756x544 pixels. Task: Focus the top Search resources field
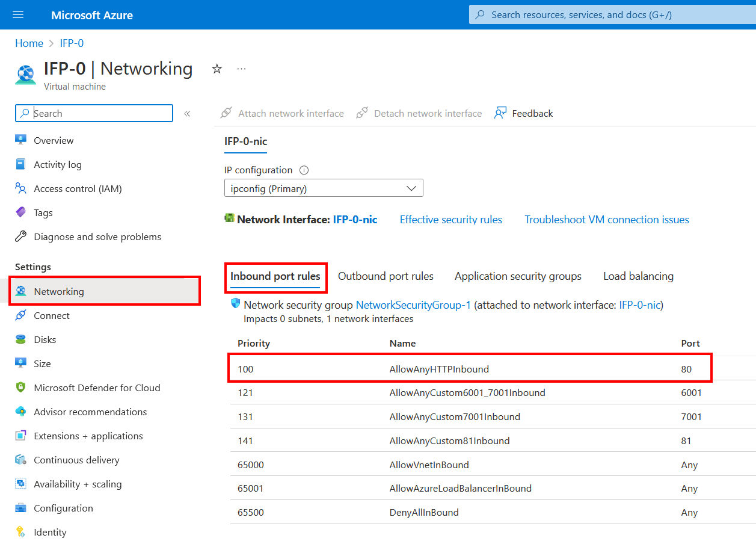coord(612,14)
